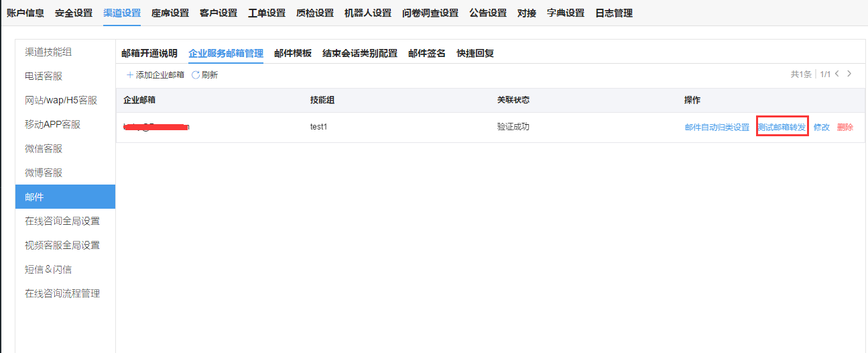The width and height of the screenshot is (868, 353).
Task: Open 邮件自动归类设置 link
Action: pyautogui.click(x=717, y=127)
